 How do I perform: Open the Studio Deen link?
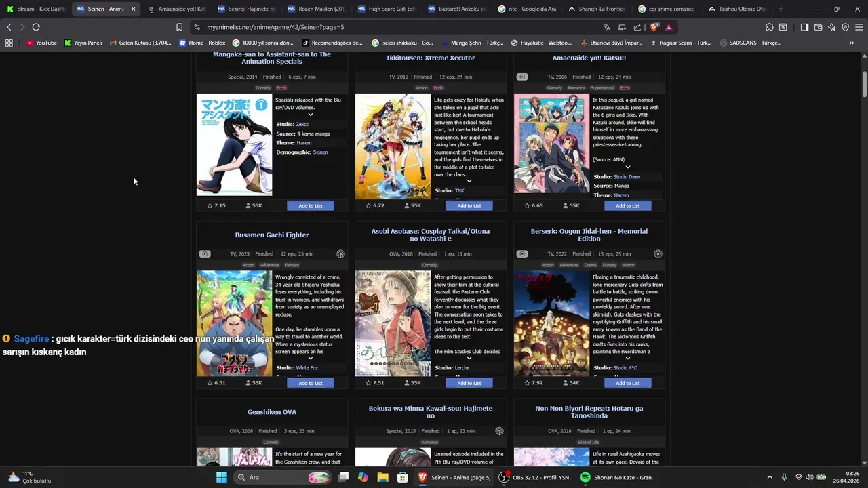coord(627,177)
